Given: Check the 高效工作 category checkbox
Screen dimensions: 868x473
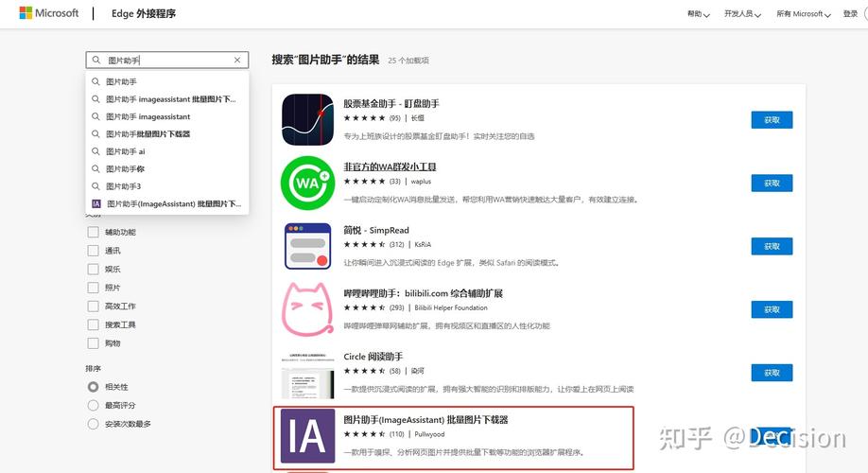Looking at the screenshot, I should pyautogui.click(x=93, y=306).
